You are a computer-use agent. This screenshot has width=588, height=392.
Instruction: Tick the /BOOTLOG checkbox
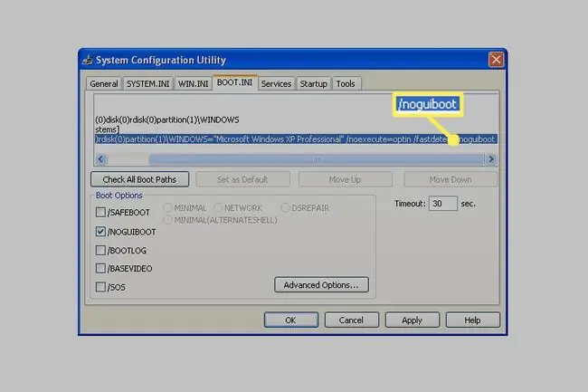click(100, 250)
